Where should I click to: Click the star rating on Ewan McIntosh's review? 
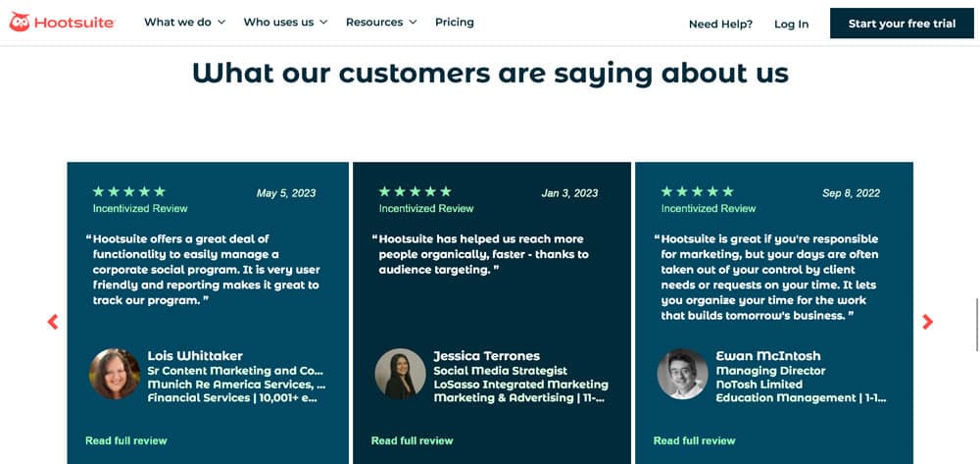697,191
